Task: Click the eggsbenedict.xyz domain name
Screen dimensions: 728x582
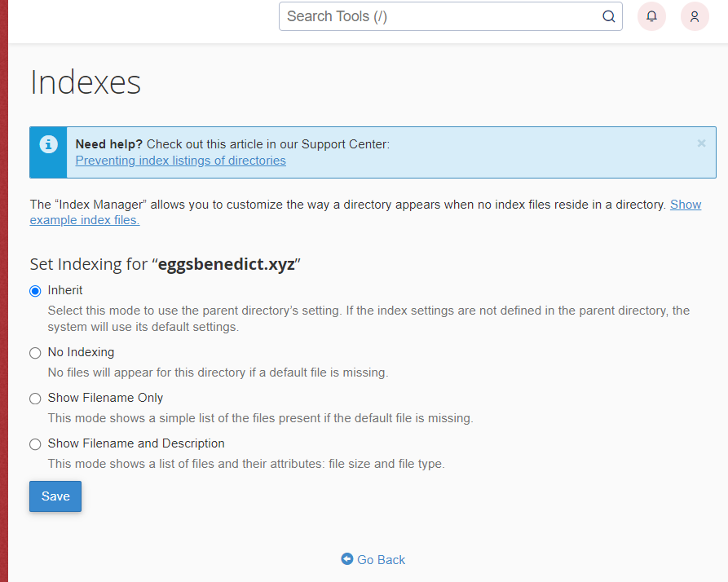Action: 226,264
